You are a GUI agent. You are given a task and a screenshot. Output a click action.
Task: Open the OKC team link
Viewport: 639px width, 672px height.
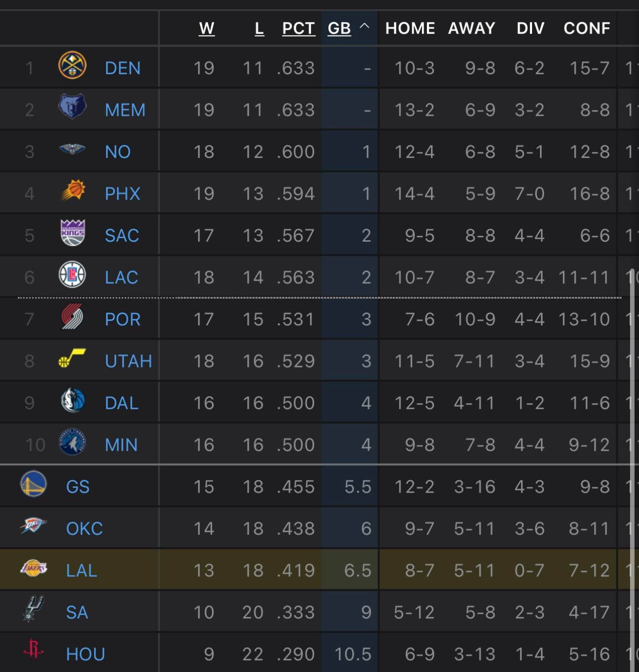click(84, 528)
